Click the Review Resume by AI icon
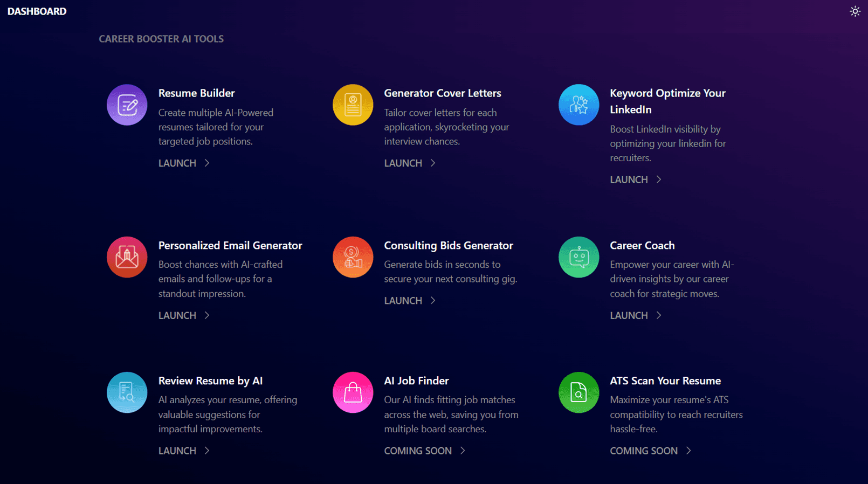Viewport: 868px width, 484px height. point(127,392)
